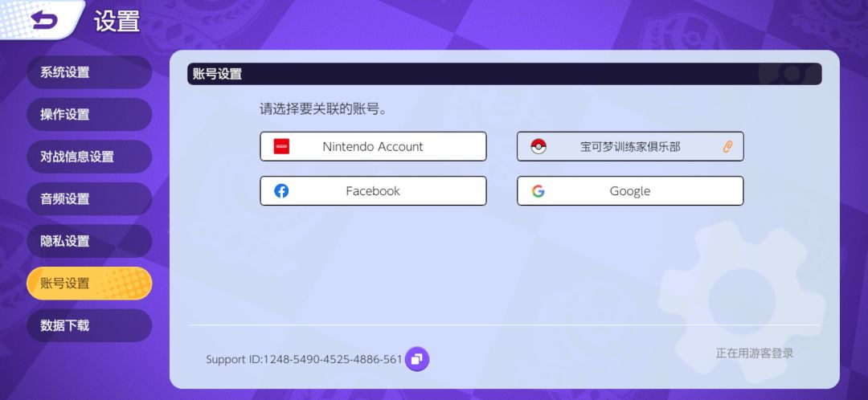The width and height of the screenshot is (868, 400).
Task: Copy Support ID with the copy icon
Action: coord(417,359)
